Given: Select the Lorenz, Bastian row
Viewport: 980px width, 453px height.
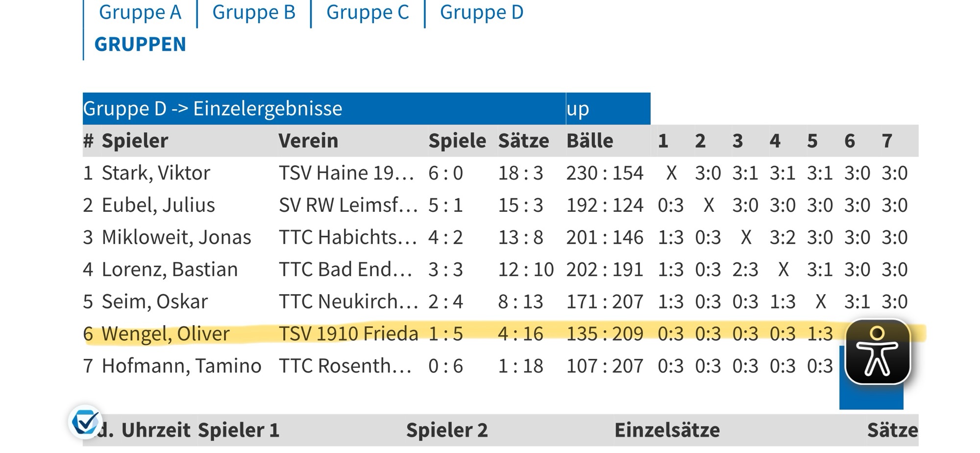Looking at the screenshot, I should click(169, 270).
